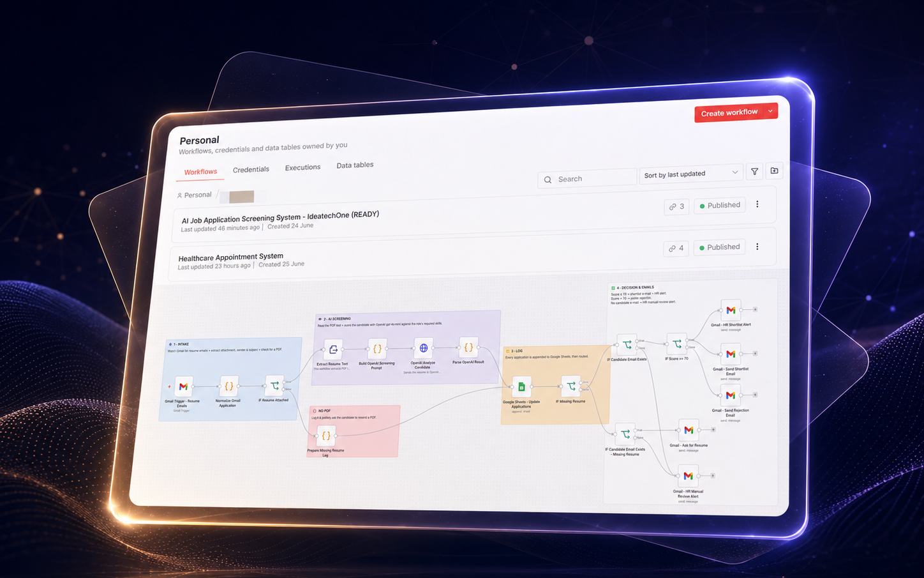The height and width of the screenshot is (578, 924).
Task: Open the Healthcare Appointment System workflow
Action: point(230,257)
